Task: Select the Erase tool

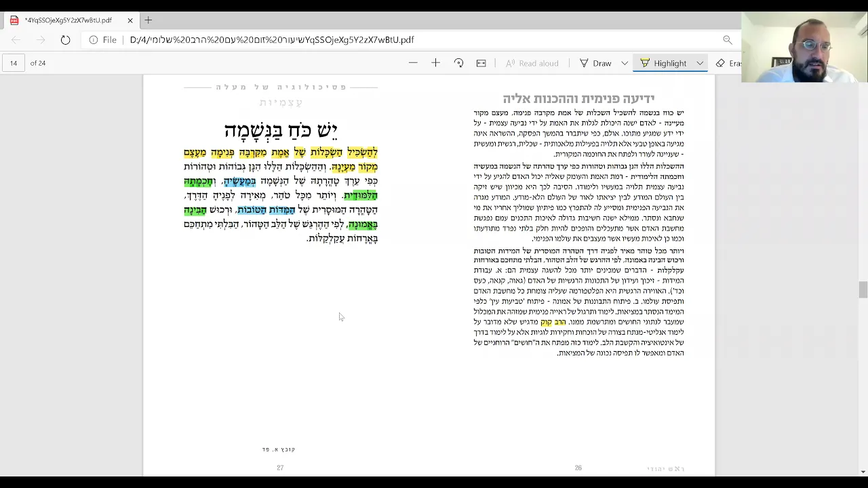Action: (x=728, y=63)
